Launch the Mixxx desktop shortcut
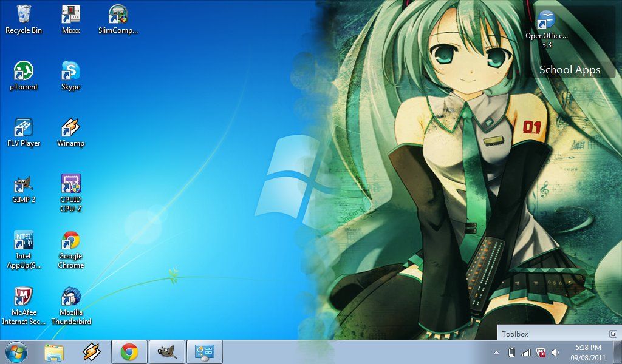This screenshot has height=364, width=622. (x=70, y=19)
